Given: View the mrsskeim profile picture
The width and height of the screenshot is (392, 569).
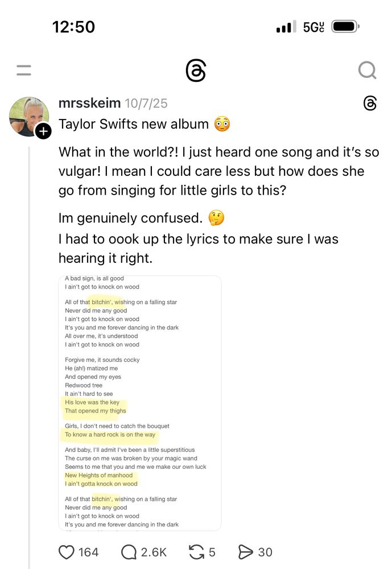Looking at the screenshot, I should [27, 115].
